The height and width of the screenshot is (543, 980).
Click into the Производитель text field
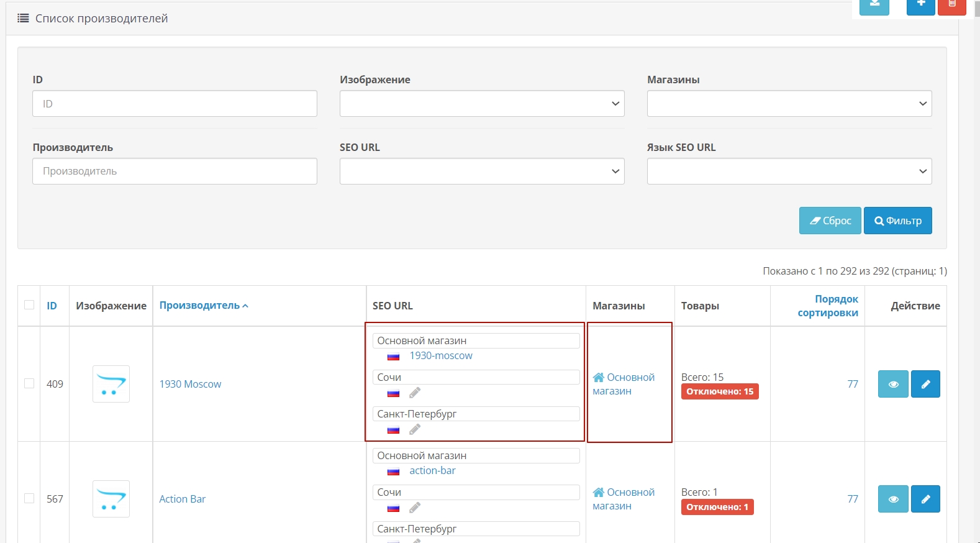click(x=175, y=171)
